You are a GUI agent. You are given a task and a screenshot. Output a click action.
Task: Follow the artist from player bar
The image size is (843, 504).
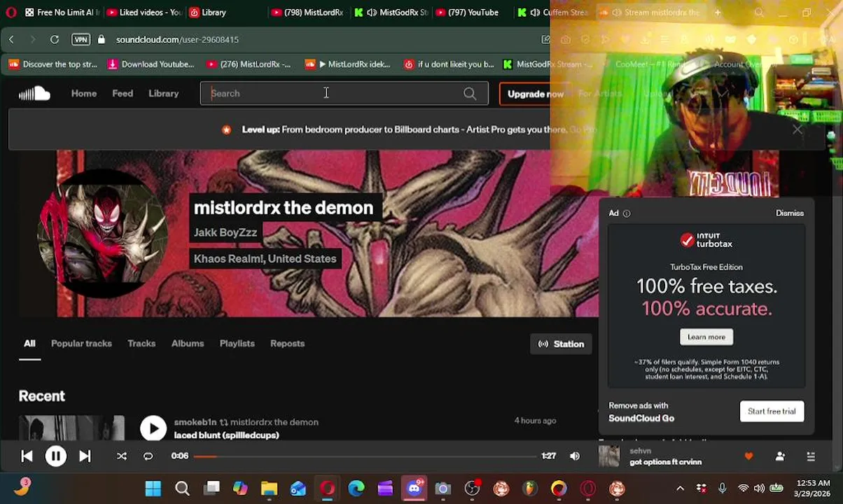[780, 456]
